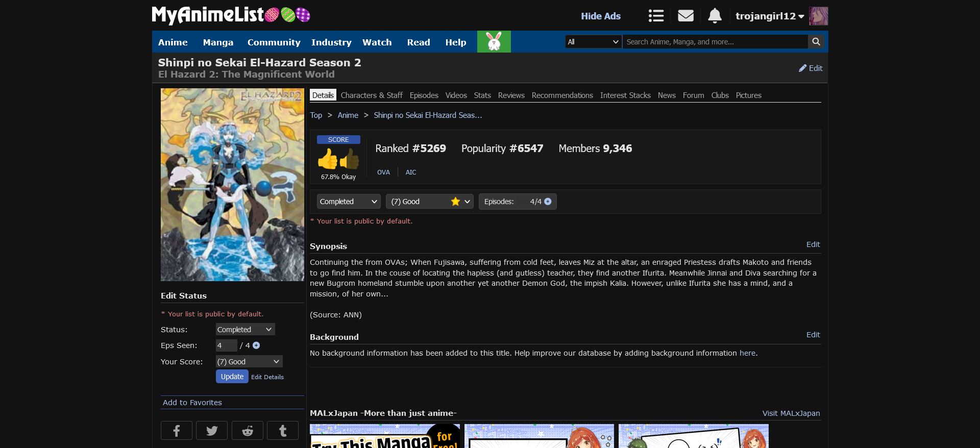Click the OVA type link
The image size is (980, 448).
pos(383,172)
